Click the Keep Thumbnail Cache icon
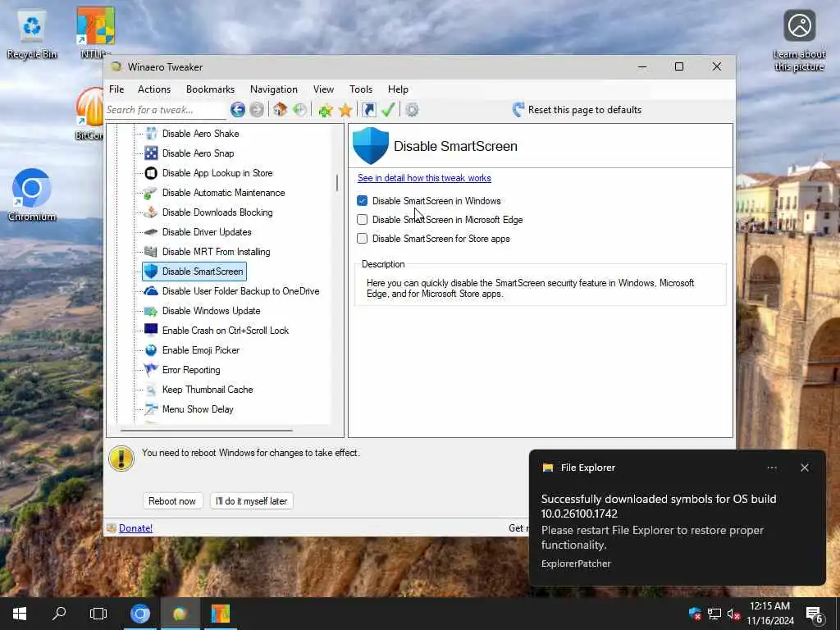 (151, 390)
